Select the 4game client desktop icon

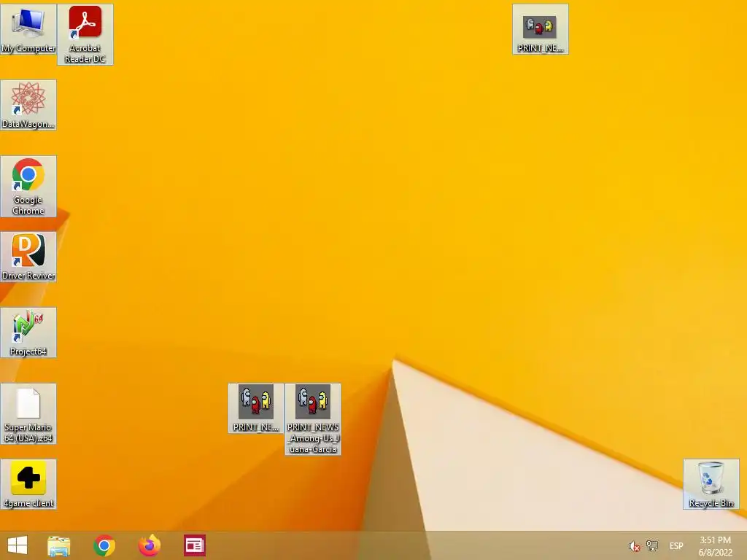click(x=28, y=484)
